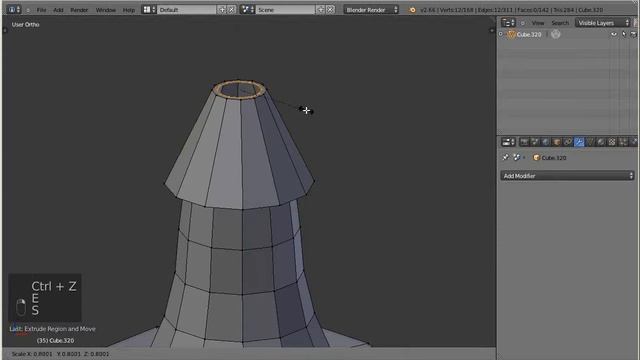The width and height of the screenshot is (640, 360).
Task: Open the Visible Layers display dropdown
Action: pyautogui.click(x=603, y=23)
